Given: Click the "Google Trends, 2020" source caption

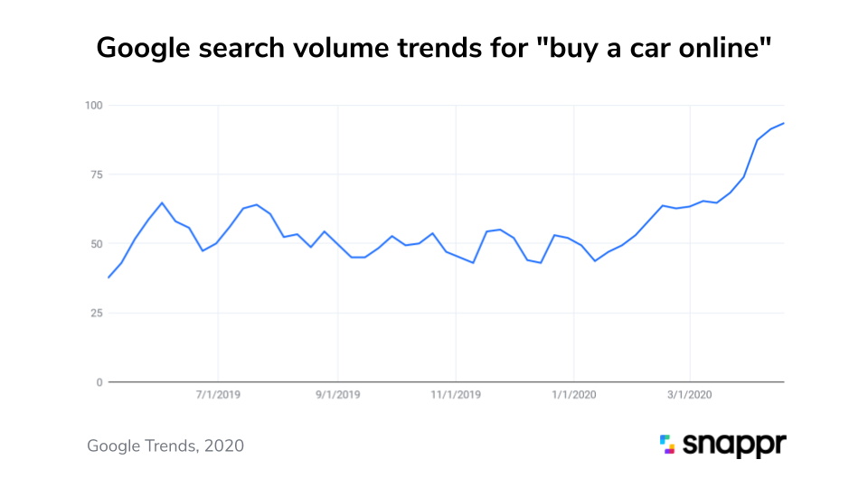Looking at the screenshot, I should pos(165,446).
